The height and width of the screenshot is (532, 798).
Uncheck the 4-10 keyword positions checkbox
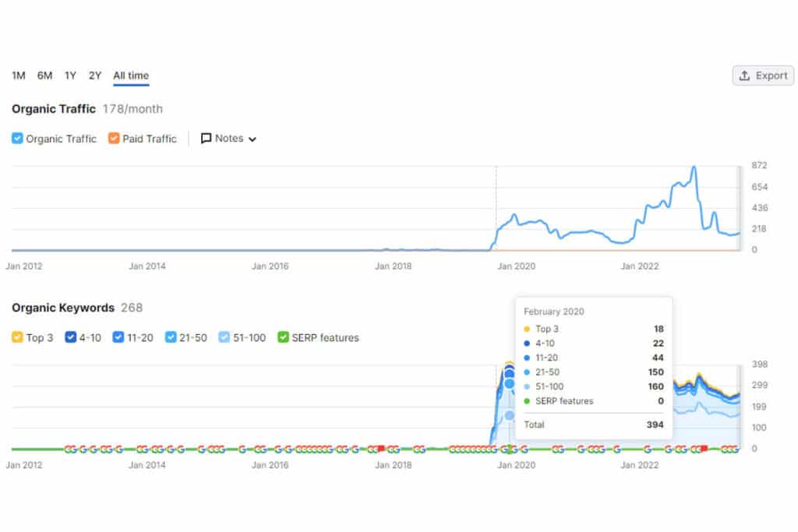click(x=71, y=337)
